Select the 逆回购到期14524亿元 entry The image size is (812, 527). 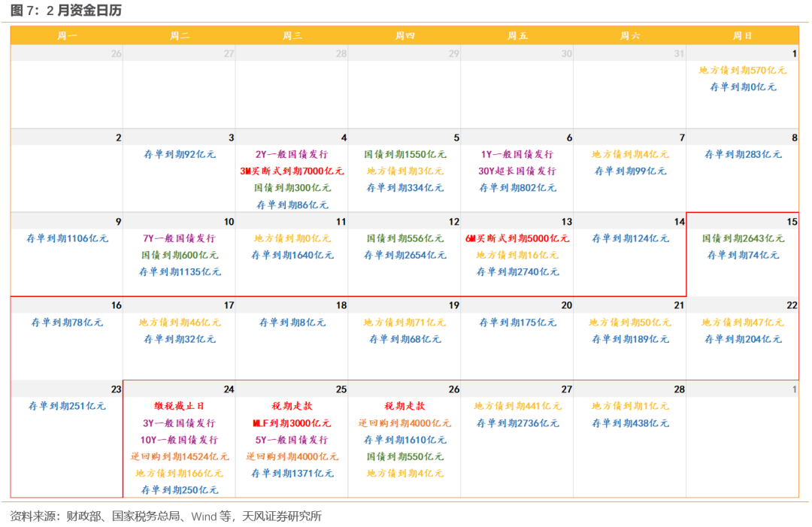pos(179,456)
